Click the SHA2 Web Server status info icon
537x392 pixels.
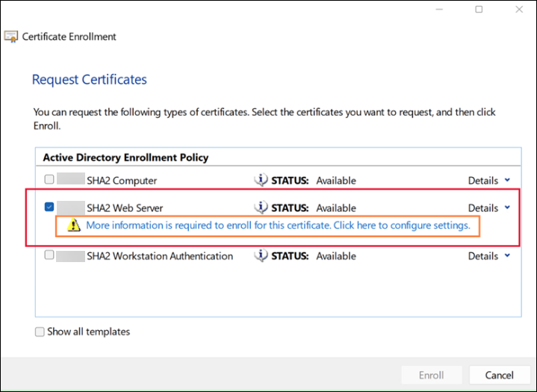click(261, 208)
